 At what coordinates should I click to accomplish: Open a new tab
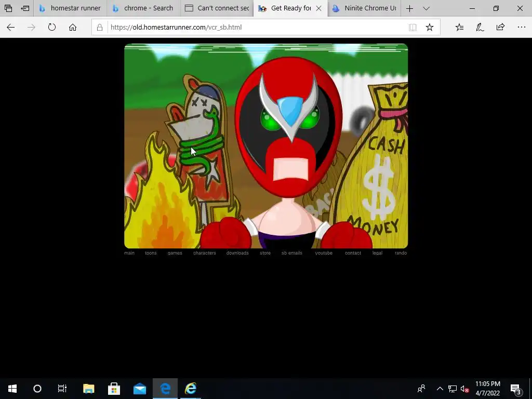409,8
